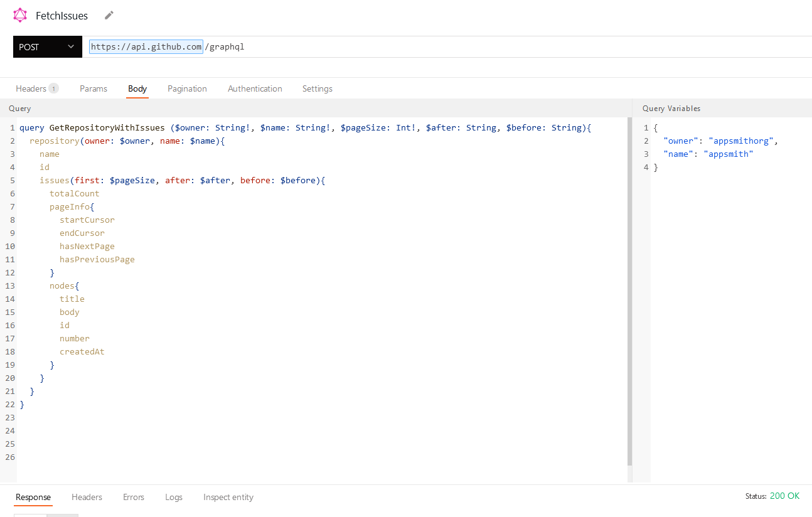The image size is (812, 517).
Task: Check the Logs tab
Action: coord(173,497)
